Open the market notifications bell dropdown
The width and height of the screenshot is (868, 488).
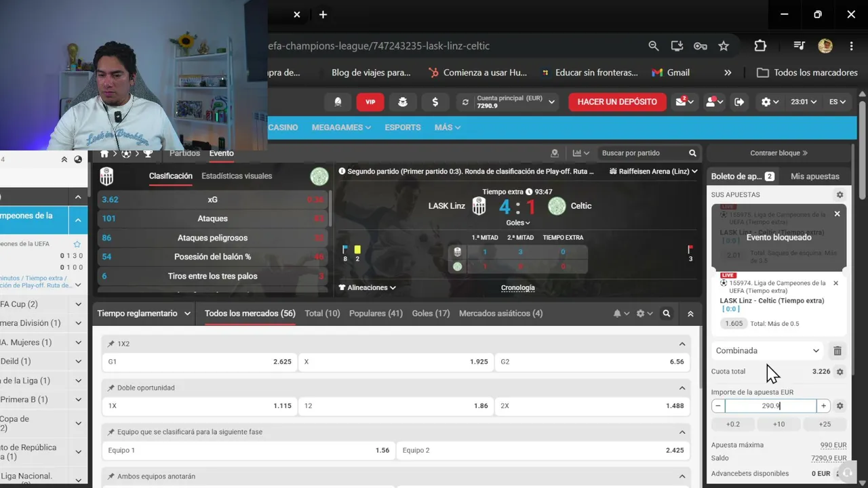pos(622,314)
